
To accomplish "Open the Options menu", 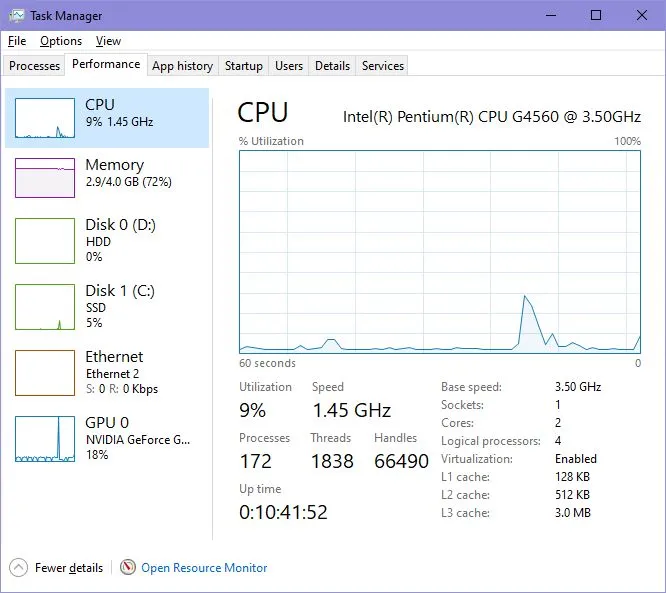I will [x=61, y=41].
